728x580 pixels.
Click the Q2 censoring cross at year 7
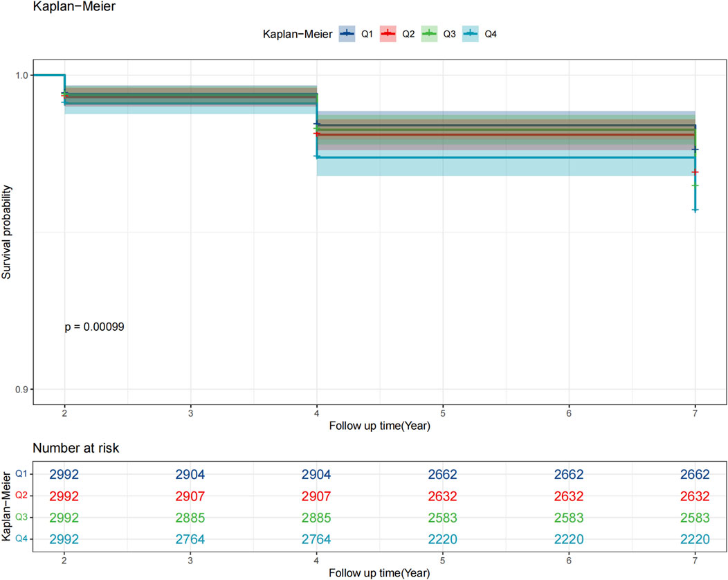[694, 172]
